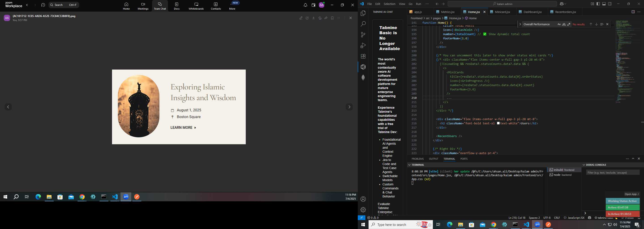Download the image in Zoom viewer
The image size is (644, 229).
314,18
